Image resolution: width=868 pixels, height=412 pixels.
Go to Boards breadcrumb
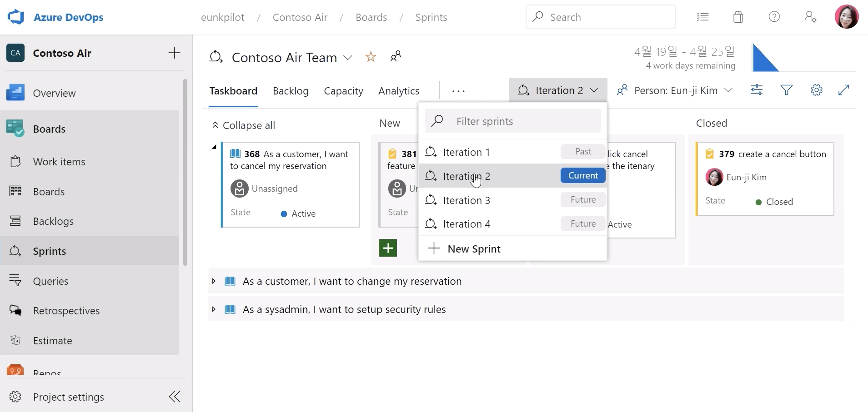pyautogui.click(x=371, y=17)
